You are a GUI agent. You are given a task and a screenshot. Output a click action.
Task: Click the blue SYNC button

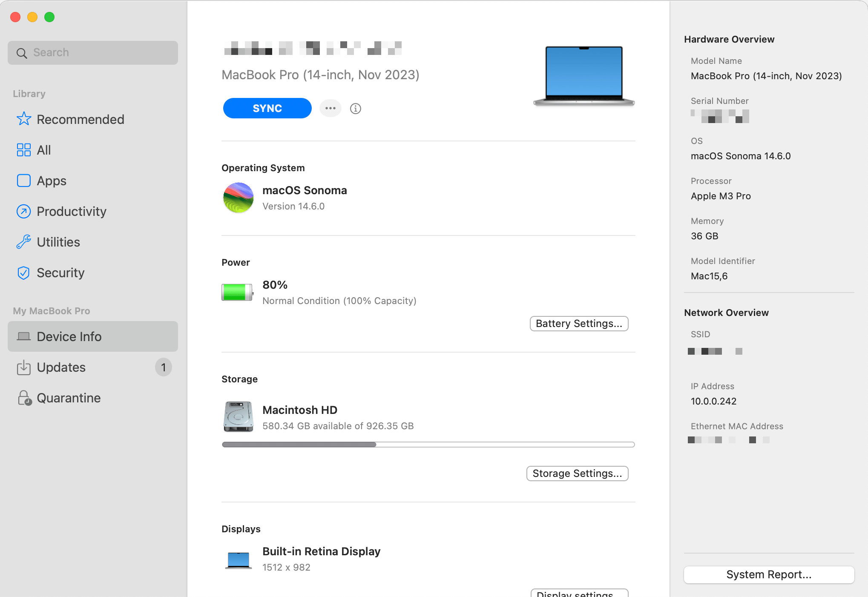267,108
